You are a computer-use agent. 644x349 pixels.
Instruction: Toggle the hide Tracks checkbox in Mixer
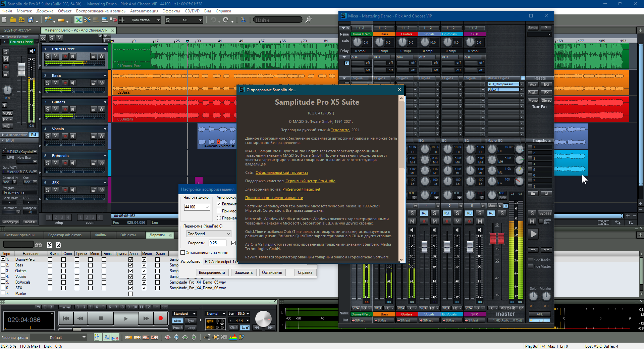[x=530, y=260]
